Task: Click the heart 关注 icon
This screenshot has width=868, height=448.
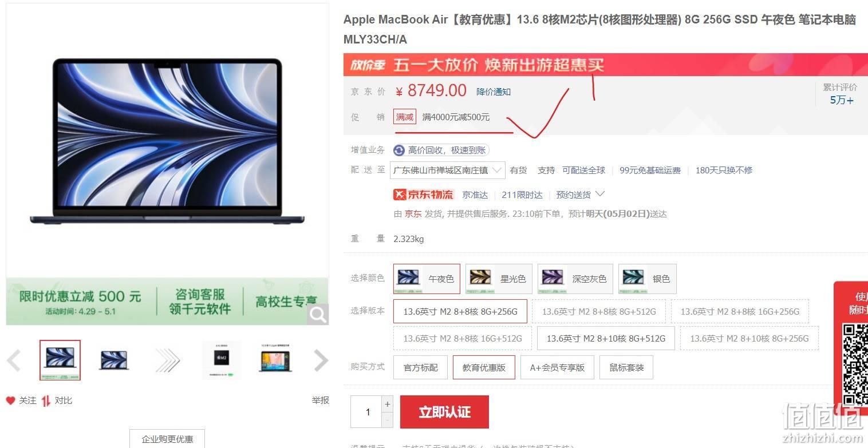Action: coord(10,401)
